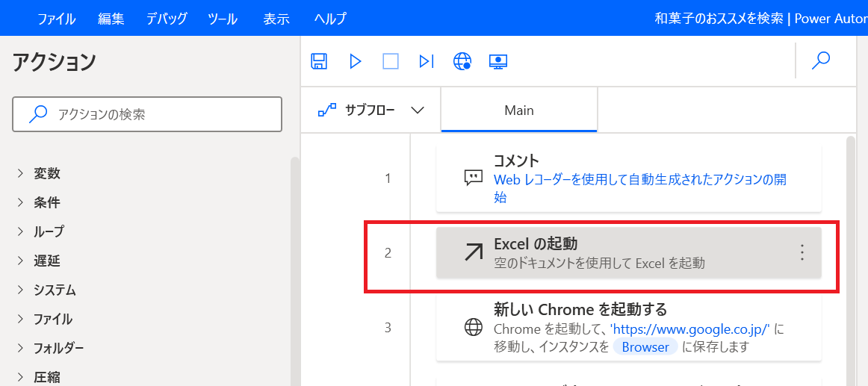Click the Browser variable chip

(x=645, y=347)
